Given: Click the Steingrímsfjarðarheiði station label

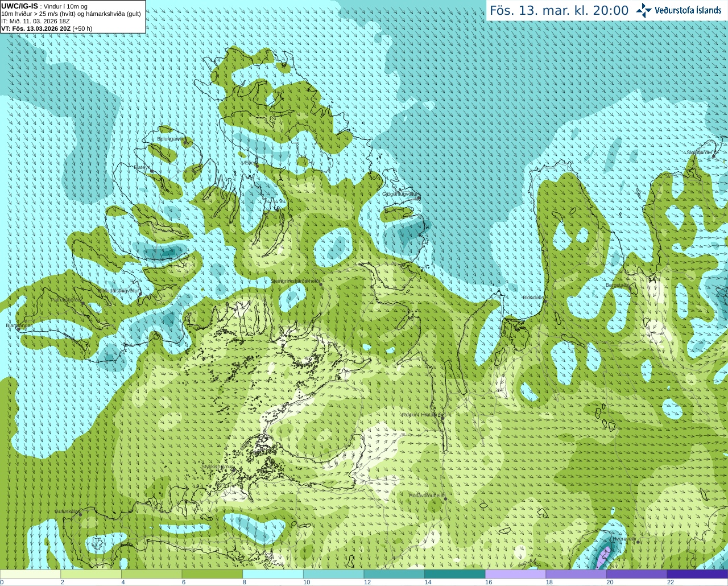Looking at the screenshot, I should click(295, 281).
